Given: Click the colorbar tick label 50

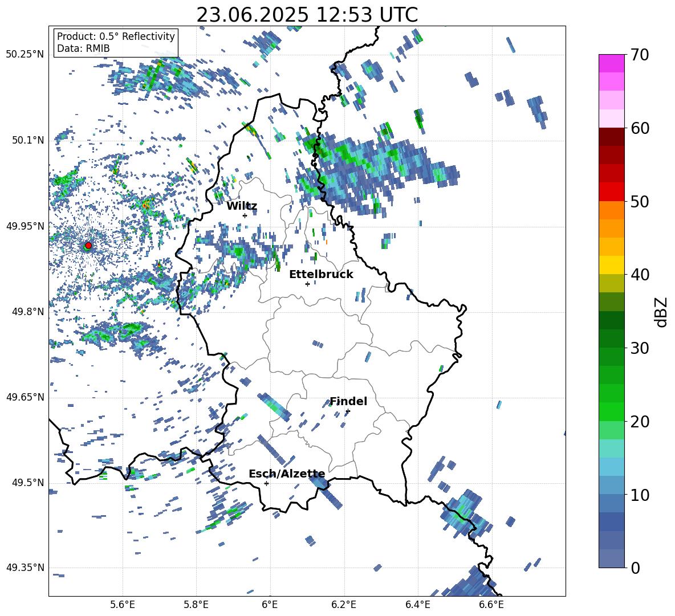Looking at the screenshot, I should point(640,202).
